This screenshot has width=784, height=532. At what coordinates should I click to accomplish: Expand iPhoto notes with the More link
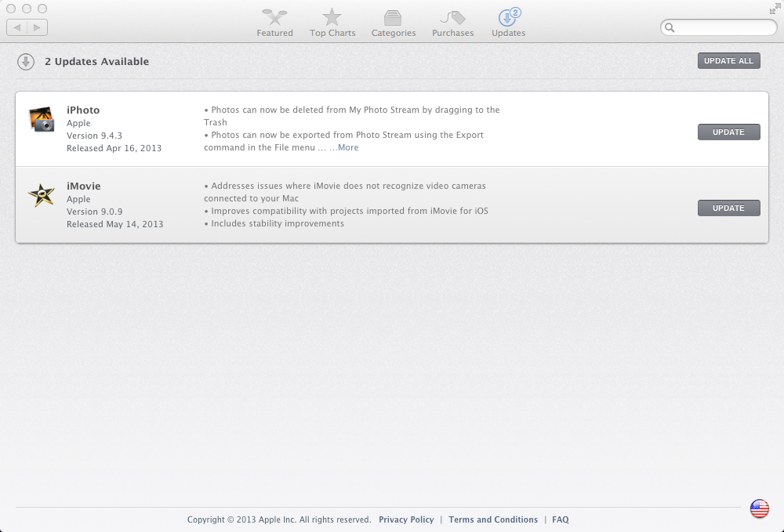click(344, 147)
